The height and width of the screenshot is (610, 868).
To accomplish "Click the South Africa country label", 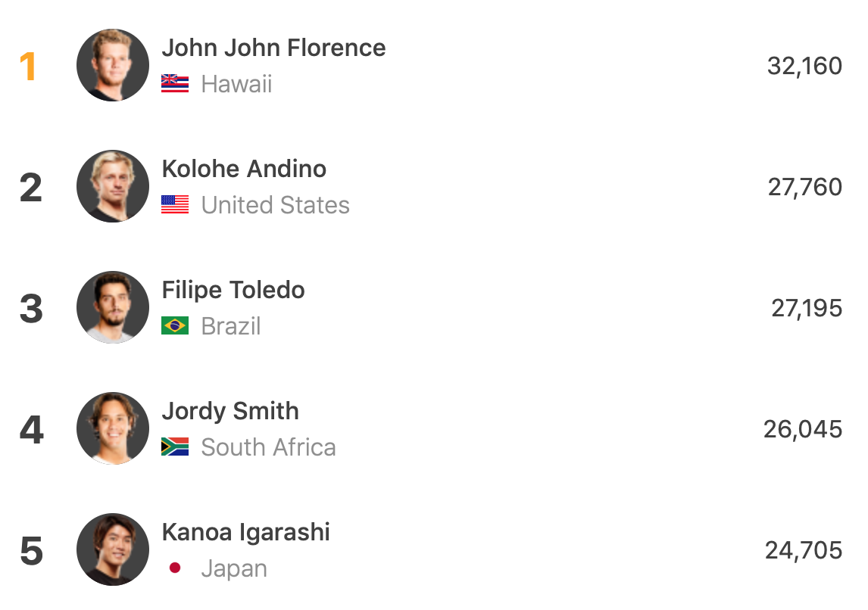I will (x=268, y=447).
